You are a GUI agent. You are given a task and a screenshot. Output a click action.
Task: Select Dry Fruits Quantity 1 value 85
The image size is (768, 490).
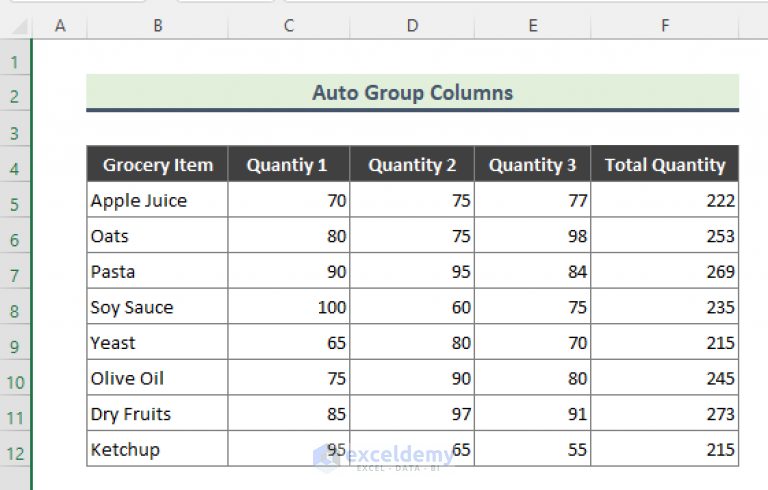point(289,414)
